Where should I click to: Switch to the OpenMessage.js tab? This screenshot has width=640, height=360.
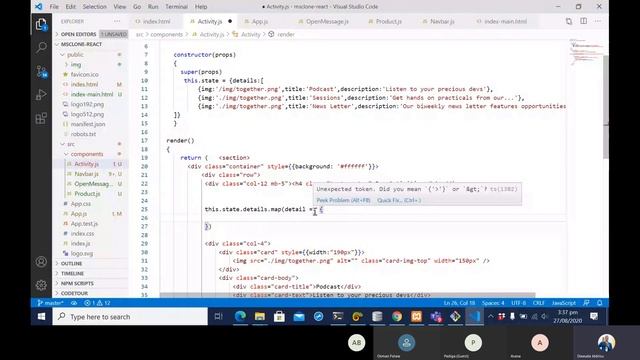(x=327, y=21)
